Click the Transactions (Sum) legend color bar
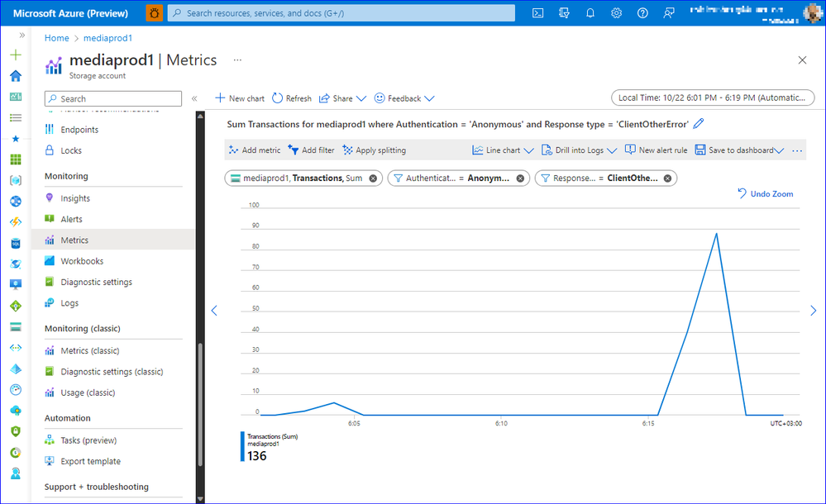 click(x=242, y=447)
